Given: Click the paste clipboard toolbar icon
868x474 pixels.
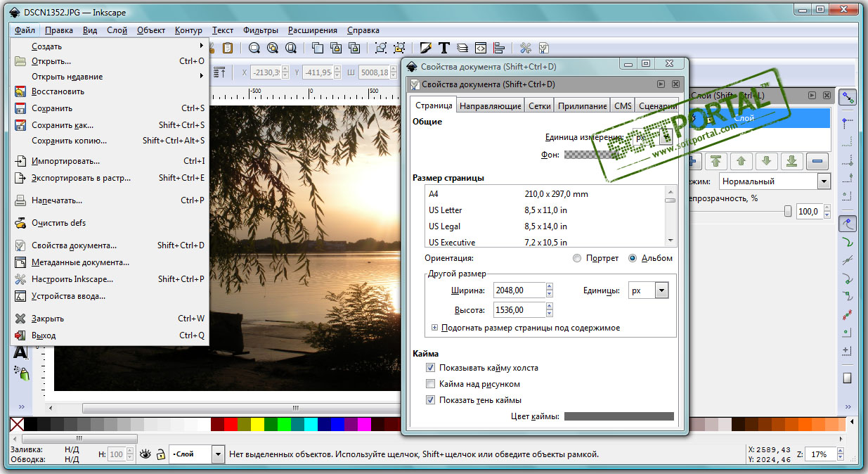Looking at the screenshot, I should coord(227,48).
